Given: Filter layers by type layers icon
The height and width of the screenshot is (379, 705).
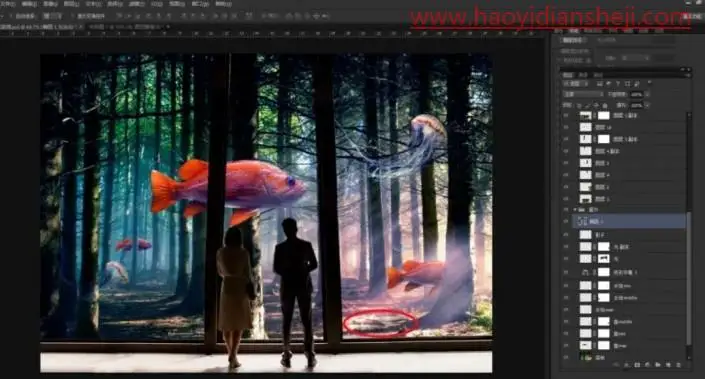Looking at the screenshot, I should [618, 84].
